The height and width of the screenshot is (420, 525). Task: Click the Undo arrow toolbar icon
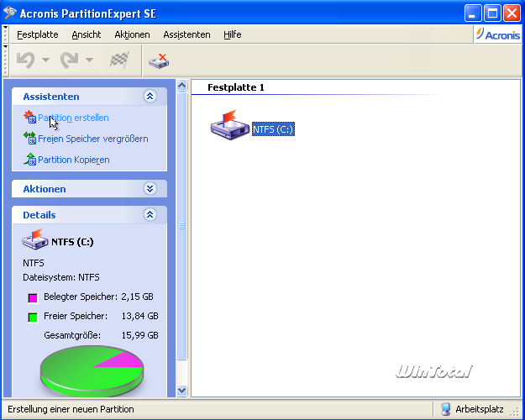pos(26,60)
